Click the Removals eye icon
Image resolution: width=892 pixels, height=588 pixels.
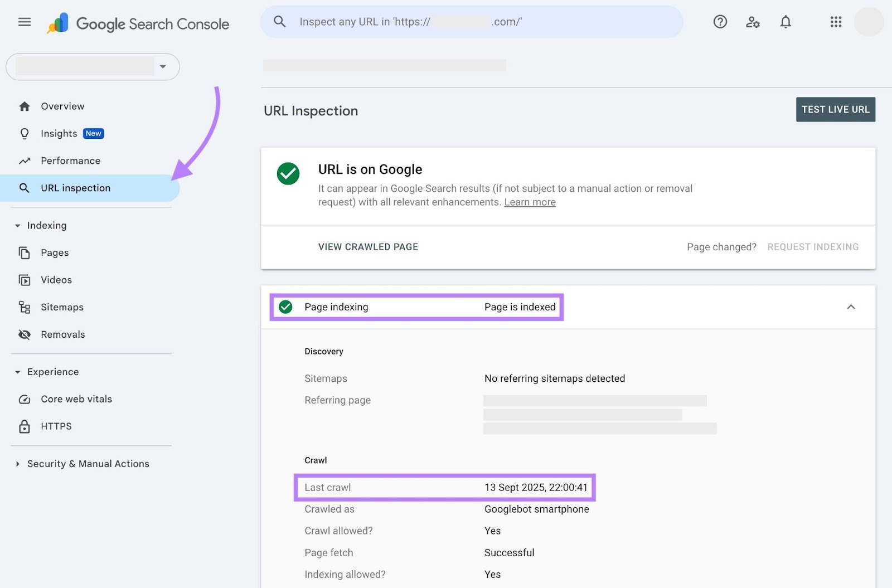tap(25, 334)
